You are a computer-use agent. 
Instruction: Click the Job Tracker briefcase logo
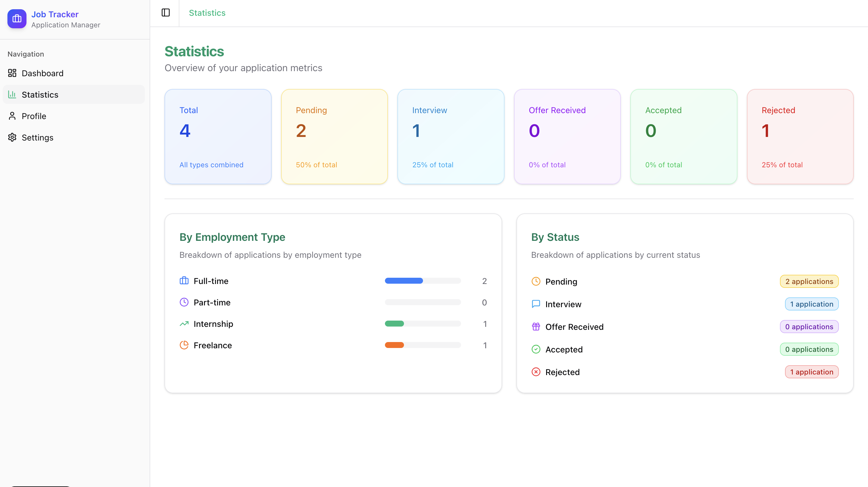click(17, 19)
